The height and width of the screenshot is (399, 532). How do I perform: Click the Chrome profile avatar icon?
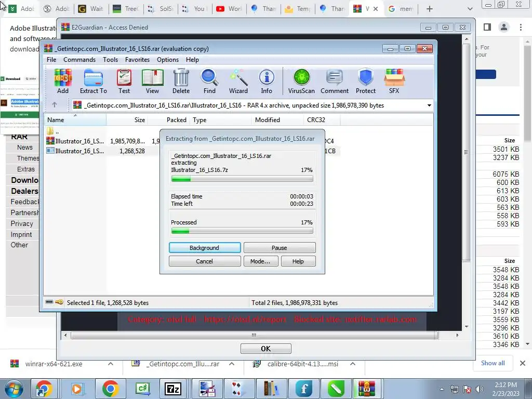[x=504, y=27]
